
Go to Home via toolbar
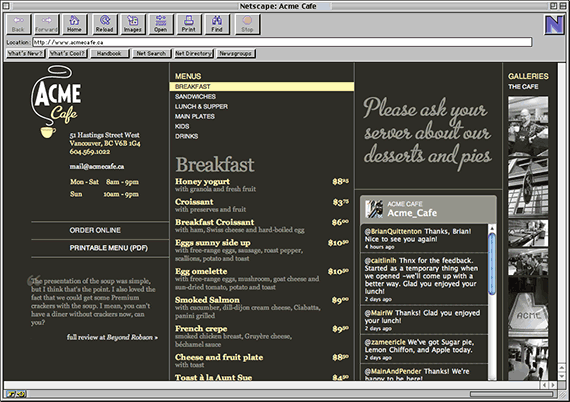pyautogui.click(x=75, y=24)
